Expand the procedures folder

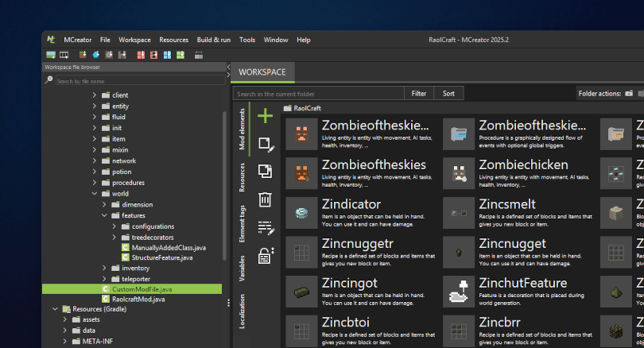(95, 183)
